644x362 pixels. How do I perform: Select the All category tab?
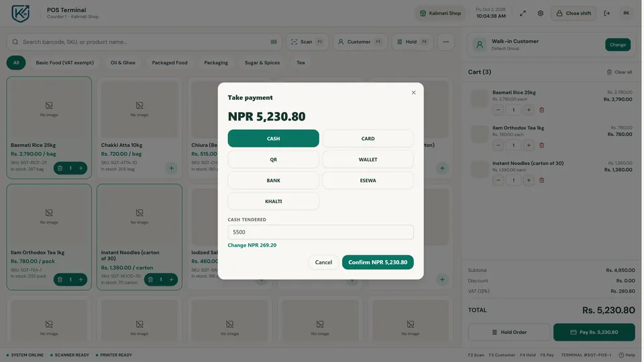click(x=16, y=63)
